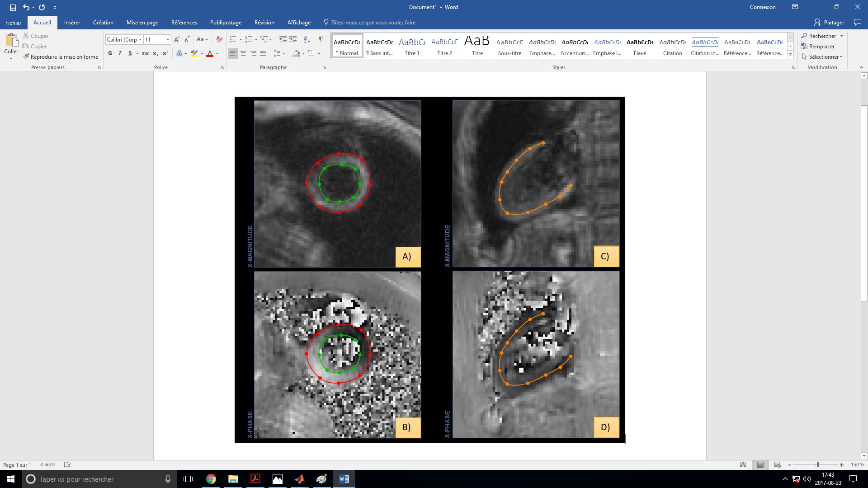This screenshot has width=868, height=488.
Task: Click the zoom slider in status bar
Action: 818,465
